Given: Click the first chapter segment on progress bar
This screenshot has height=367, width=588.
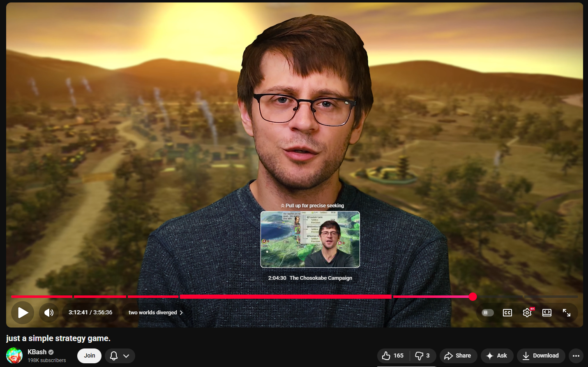Looking at the screenshot, I should click(42, 297).
